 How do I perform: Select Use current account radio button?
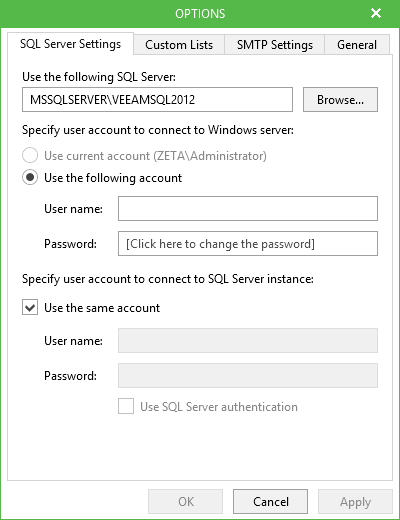click(30, 156)
